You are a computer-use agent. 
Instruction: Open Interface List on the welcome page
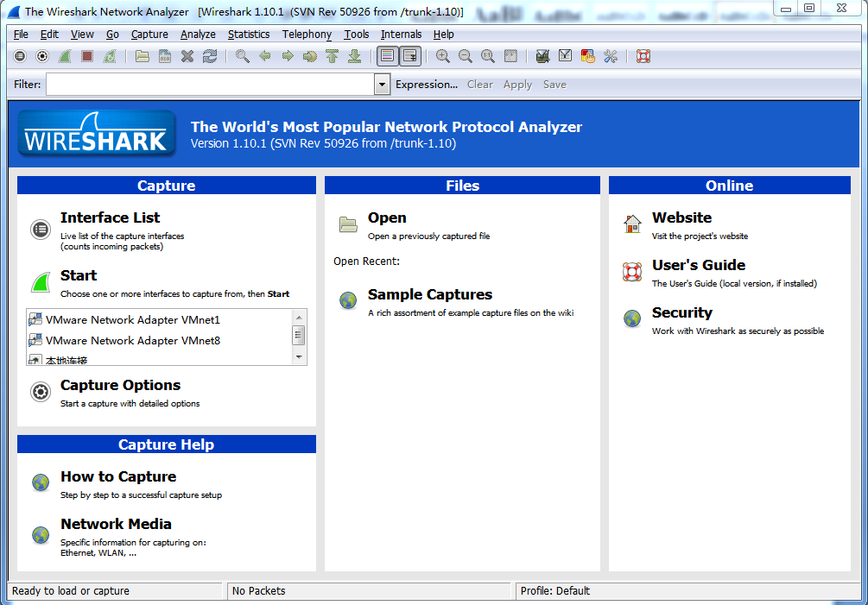(x=111, y=217)
